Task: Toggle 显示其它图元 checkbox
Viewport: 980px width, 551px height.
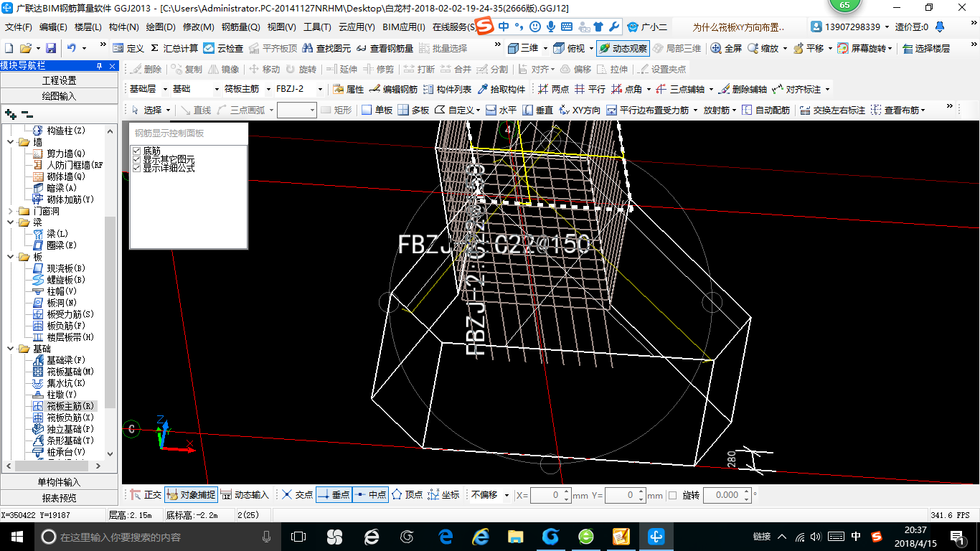Action: click(137, 159)
